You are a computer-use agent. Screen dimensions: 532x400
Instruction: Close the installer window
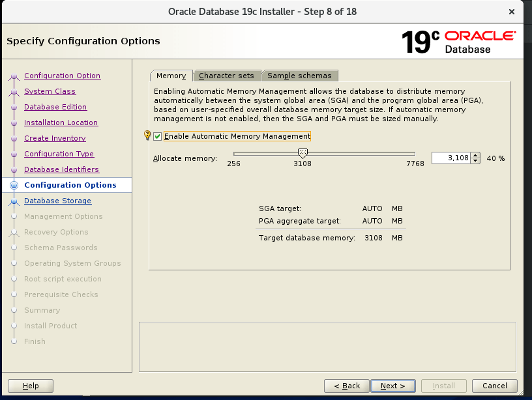(512, 12)
